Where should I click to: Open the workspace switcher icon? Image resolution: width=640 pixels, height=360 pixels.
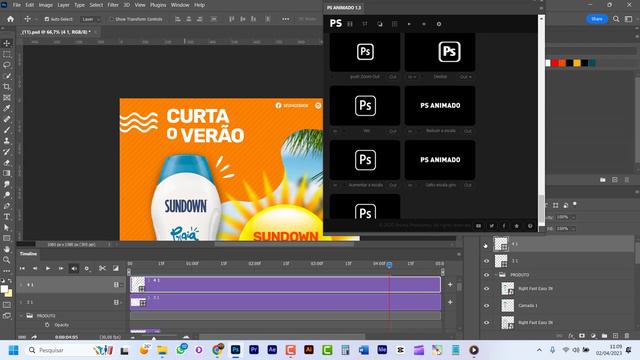(x=629, y=19)
